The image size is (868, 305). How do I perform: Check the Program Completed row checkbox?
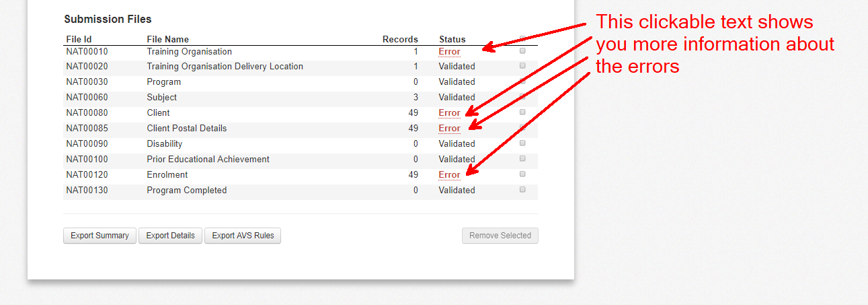click(x=522, y=190)
